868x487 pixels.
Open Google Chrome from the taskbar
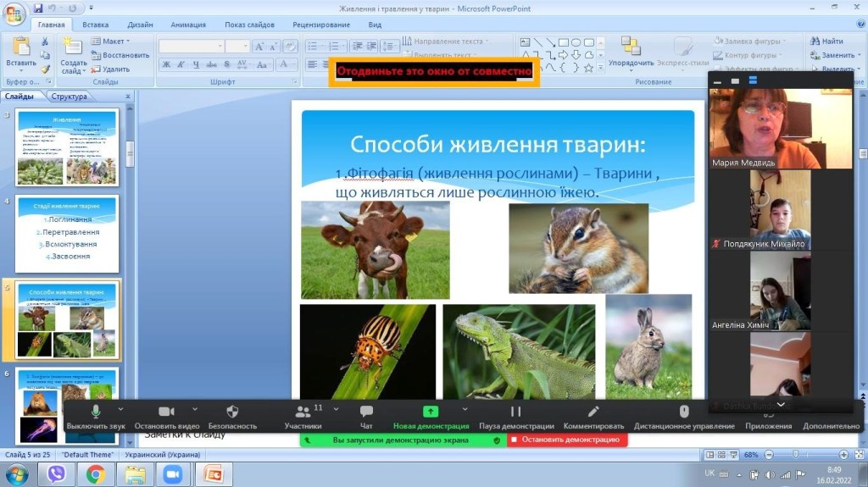[x=95, y=474]
